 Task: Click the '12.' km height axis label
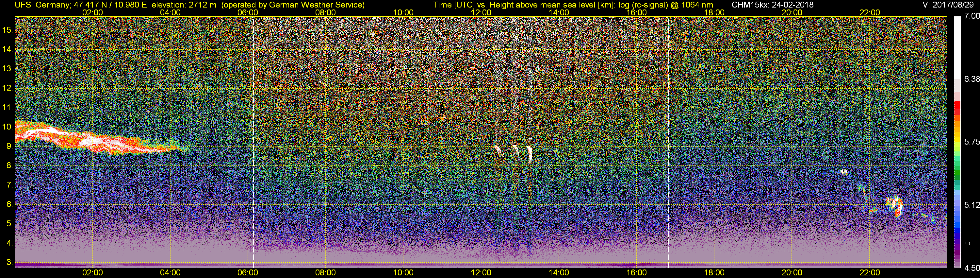[8, 88]
